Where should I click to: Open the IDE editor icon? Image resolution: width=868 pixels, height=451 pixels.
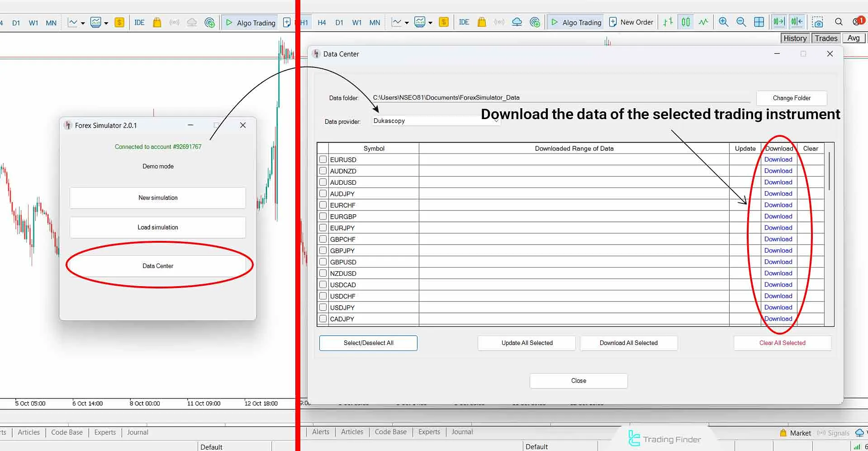464,22
